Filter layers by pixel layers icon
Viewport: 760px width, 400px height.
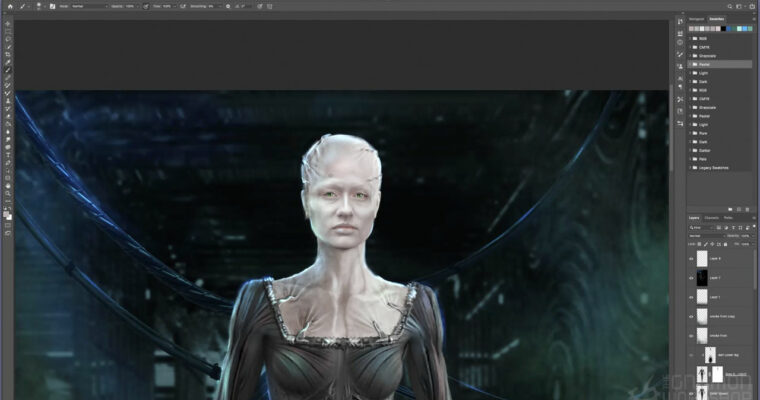[719, 227]
